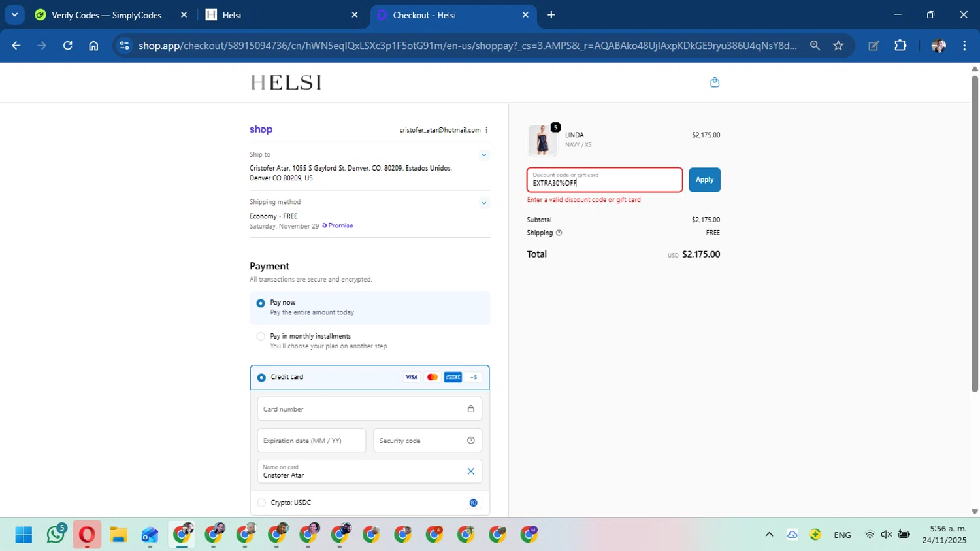Image resolution: width=980 pixels, height=551 pixels.
Task: Open the Extensions puzzle menu
Action: point(900,46)
